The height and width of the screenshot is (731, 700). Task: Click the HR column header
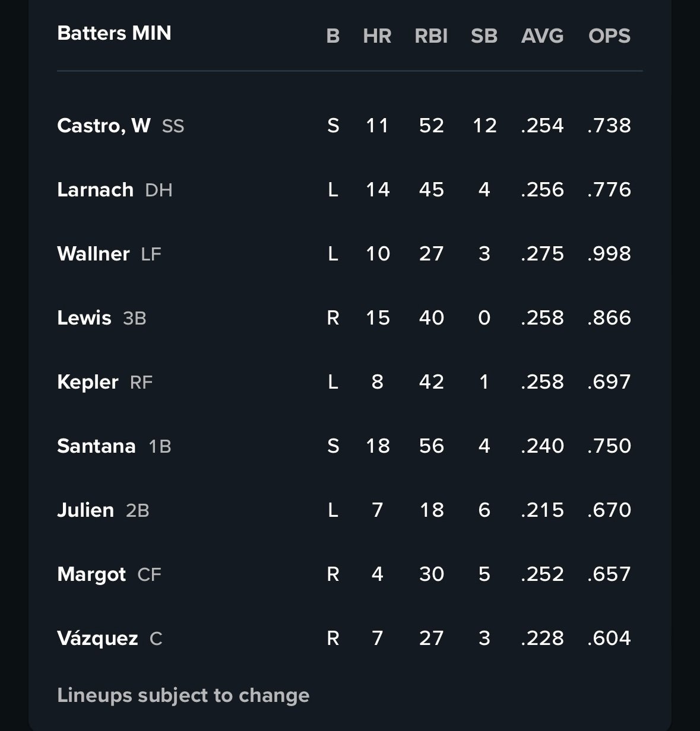(x=377, y=36)
